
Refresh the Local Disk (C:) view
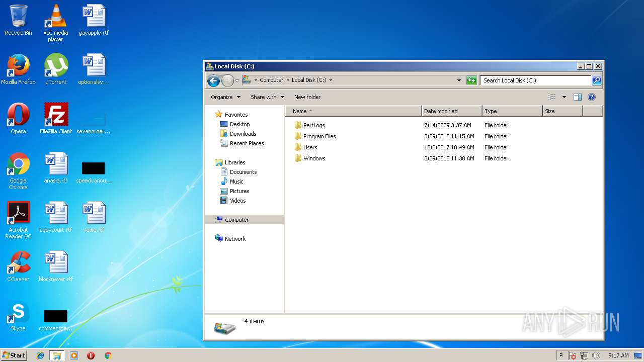click(x=471, y=80)
